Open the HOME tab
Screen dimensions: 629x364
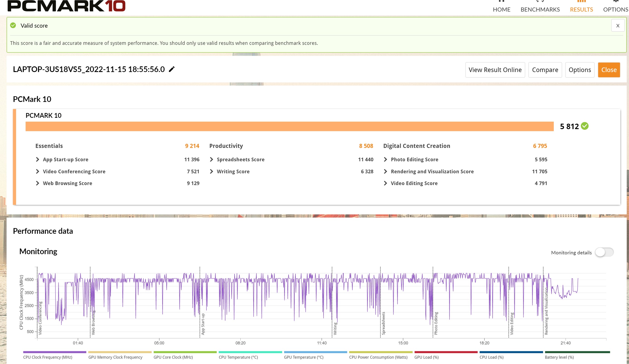click(501, 9)
